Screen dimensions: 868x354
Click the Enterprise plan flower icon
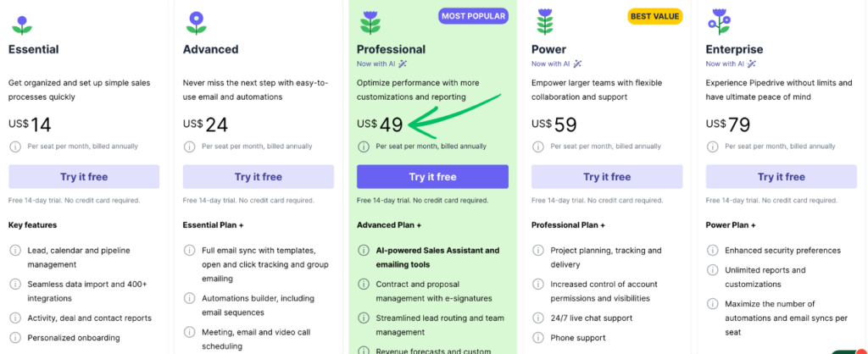point(720,23)
